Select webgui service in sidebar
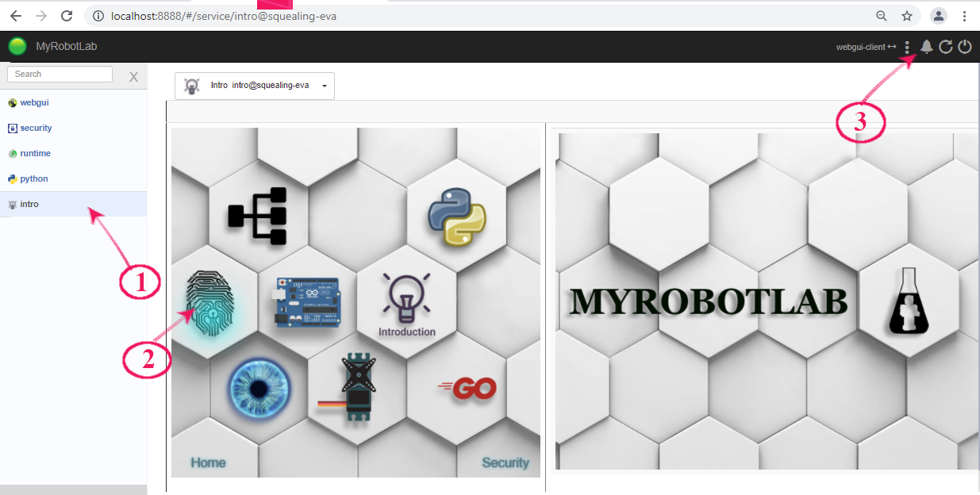This screenshot has height=495, width=980. tap(34, 102)
